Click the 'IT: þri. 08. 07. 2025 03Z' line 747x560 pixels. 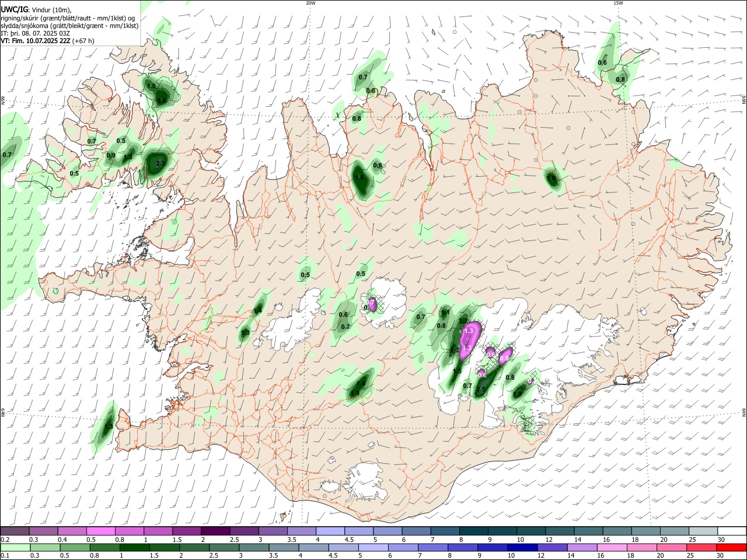tap(36, 33)
